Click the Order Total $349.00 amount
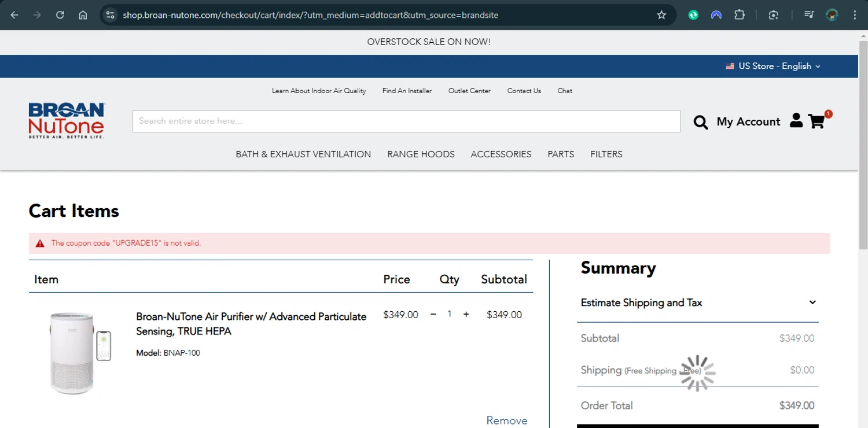This screenshot has height=428, width=868. click(x=797, y=405)
